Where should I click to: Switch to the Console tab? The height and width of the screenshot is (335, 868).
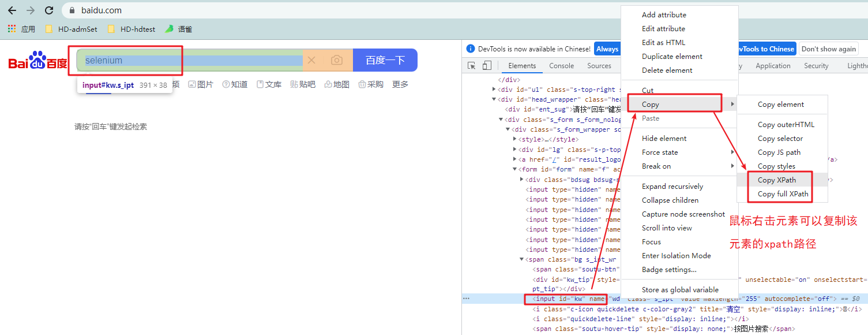tap(561, 66)
